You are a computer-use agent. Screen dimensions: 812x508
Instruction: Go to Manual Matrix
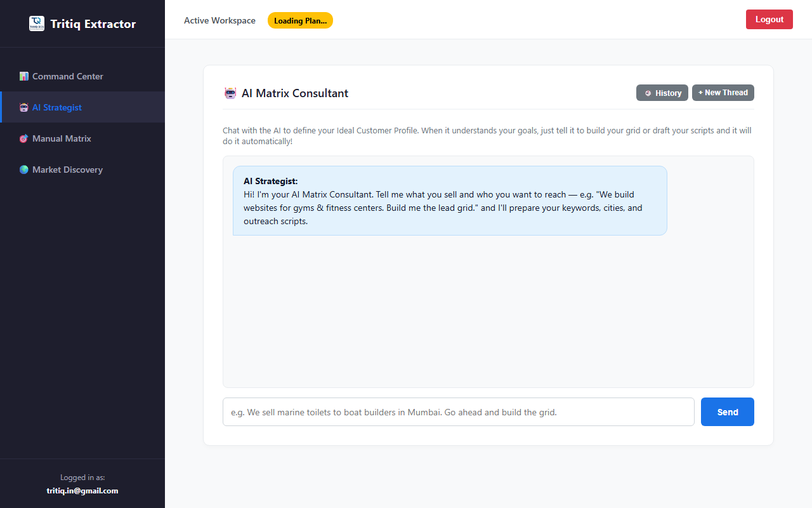click(82, 138)
